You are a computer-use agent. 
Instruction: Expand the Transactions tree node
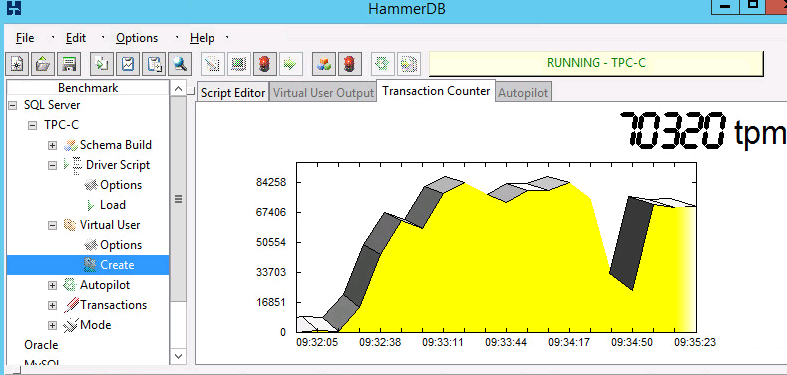click(52, 305)
